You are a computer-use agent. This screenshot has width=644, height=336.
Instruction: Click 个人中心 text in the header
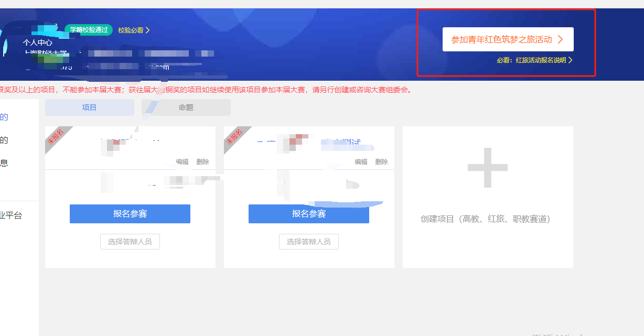(x=37, y=42)
